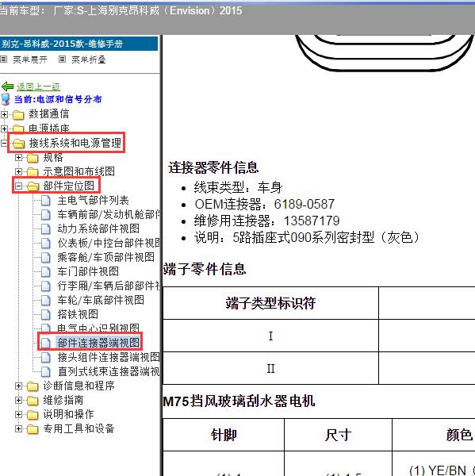475x476 pixels.
Task: Click the 端子类型标识符 table header
Action: point(270,303)
